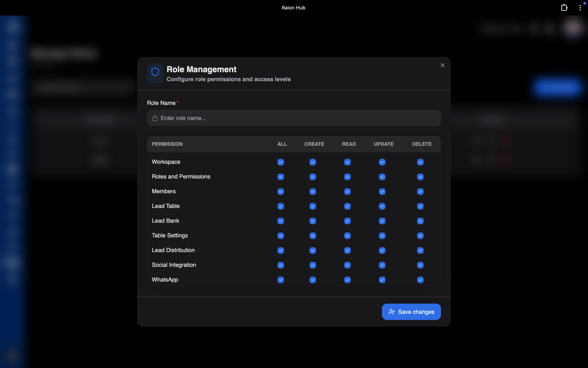Click the Workspace permission row label
Screen dimensions: 588x368
click(x=166, y=162)
